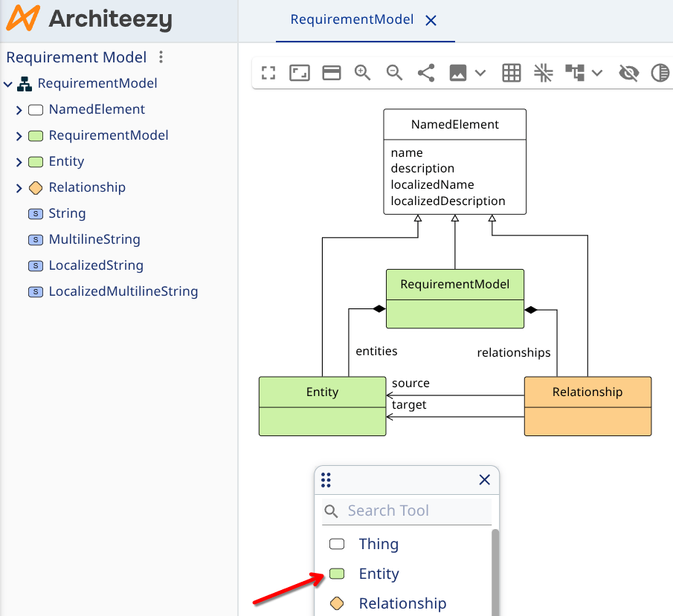Screen dimensions: 673x616
Task: Click the fit to screen icon
Action: [300, 73]
